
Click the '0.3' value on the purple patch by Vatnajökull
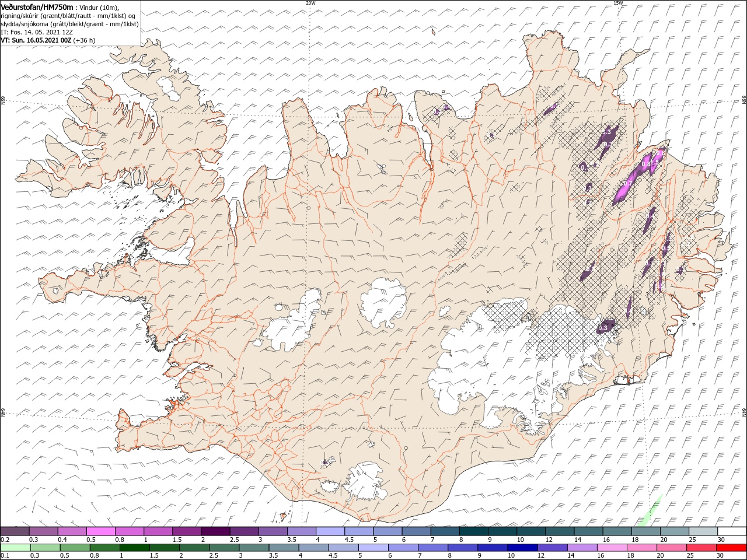point(603,329)
